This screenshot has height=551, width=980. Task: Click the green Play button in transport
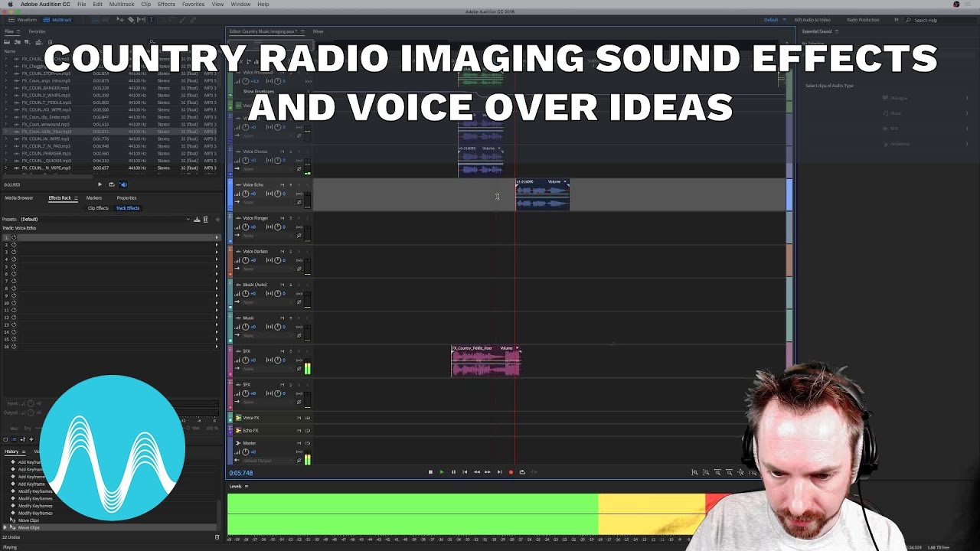[441, 472]
